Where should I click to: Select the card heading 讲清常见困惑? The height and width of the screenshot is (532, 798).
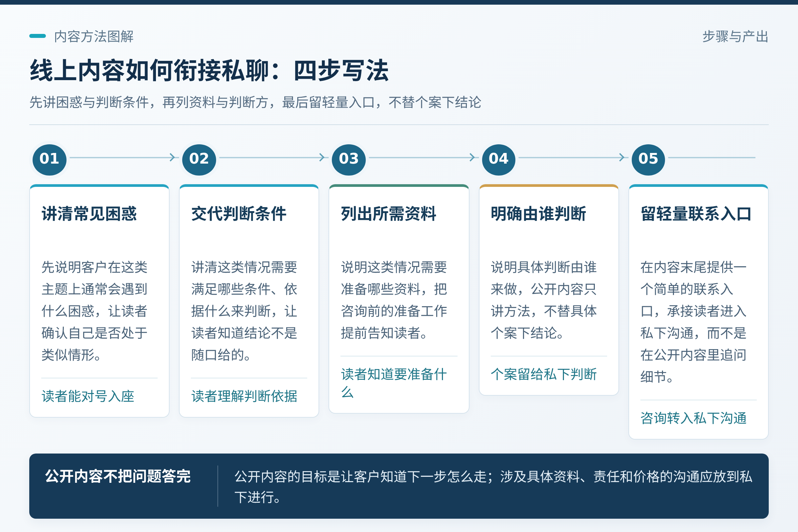[89, 214]
